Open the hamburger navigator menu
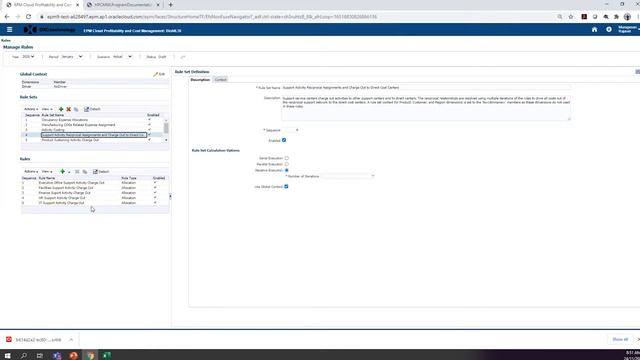This screenshot has width=640, height=360. 9,29
